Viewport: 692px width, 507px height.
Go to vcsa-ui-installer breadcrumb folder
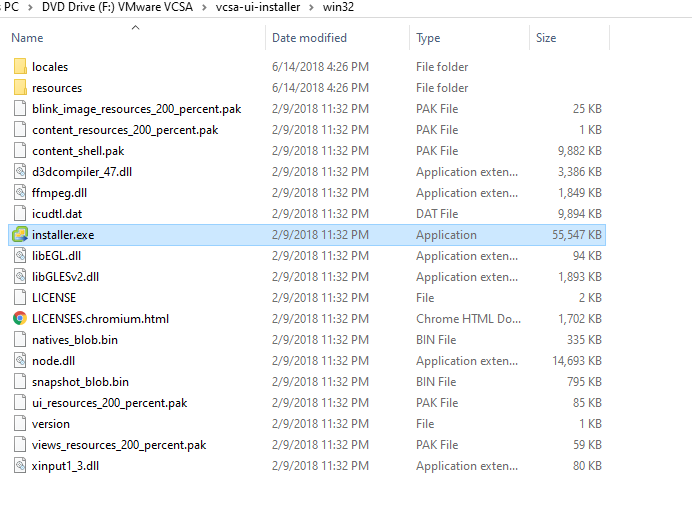click(x=258, y=7)
